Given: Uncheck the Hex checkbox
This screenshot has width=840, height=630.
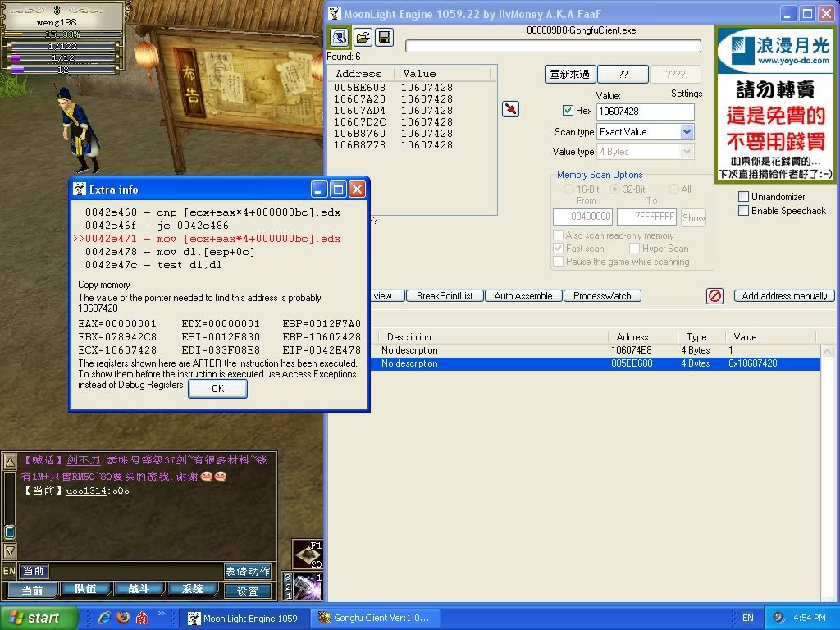Looking at the screenshot, I should coord(568,111).
